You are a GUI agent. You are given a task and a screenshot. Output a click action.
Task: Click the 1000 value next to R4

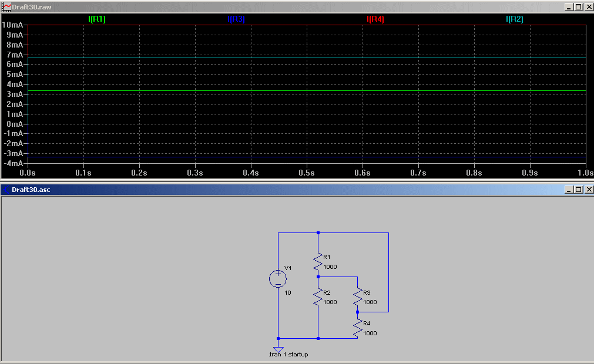[x=370, y=333]
